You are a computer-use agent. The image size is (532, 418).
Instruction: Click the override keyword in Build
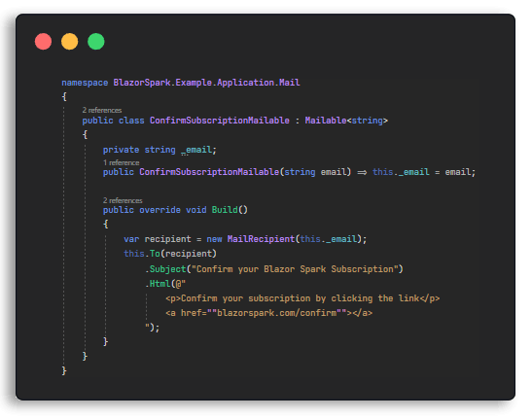[x=160, y=210]
